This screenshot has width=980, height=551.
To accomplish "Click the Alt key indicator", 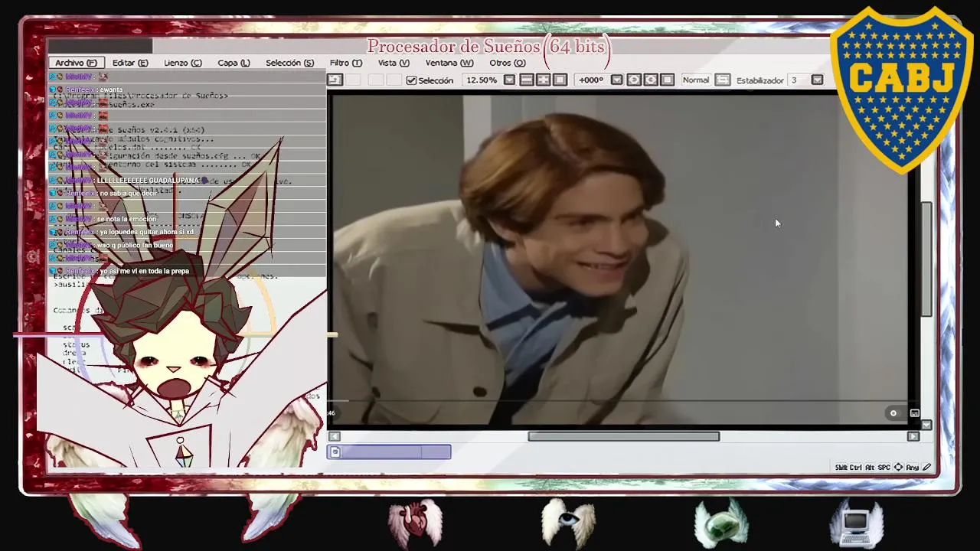I will (x=870, y=468).
